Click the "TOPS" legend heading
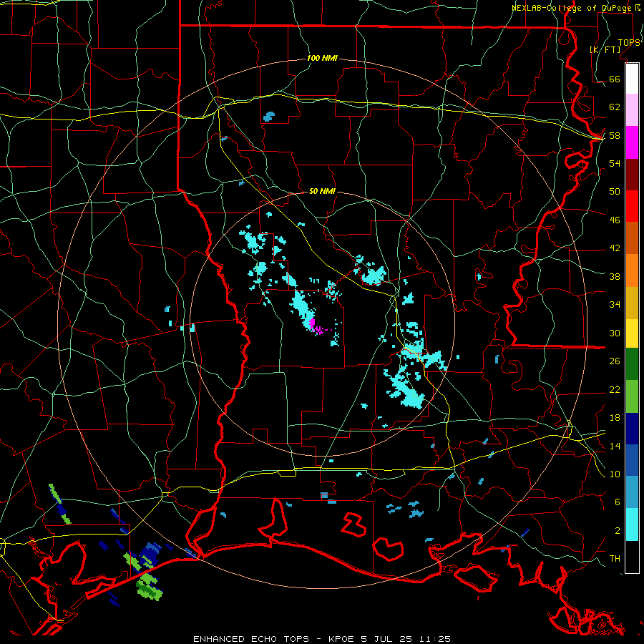The image size is (644, 644). click(x=629, y=43)
